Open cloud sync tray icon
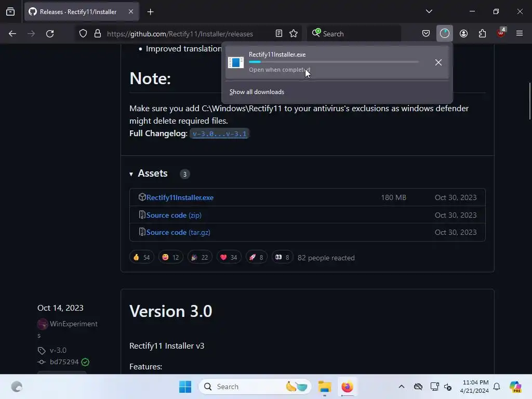The height and width of the screenshot is (399, 532). (418, 387)
